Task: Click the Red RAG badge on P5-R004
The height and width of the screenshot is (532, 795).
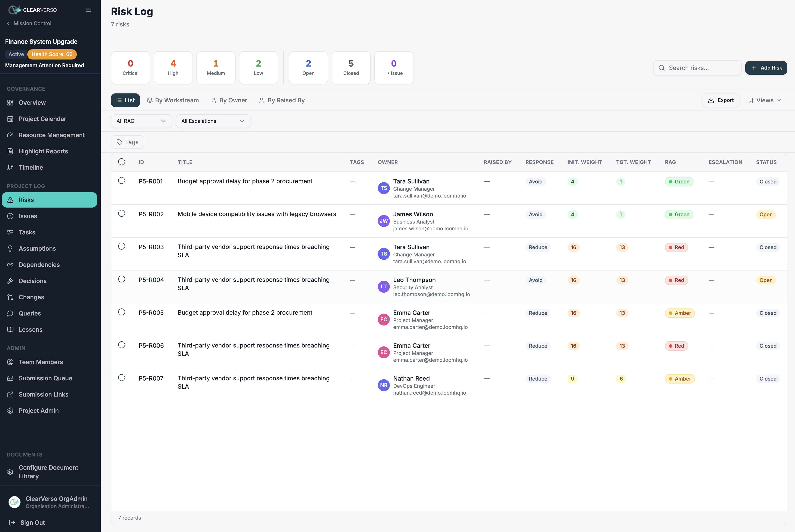Action: pos(676,280)
